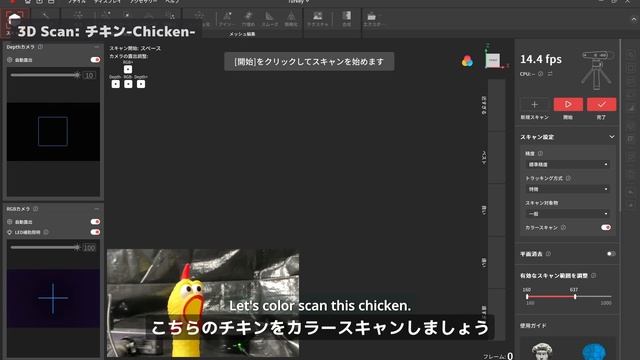Click the RGB exposure value field 100
Image resolution: width=640 pixels, height=360 pixels.
pos(89,248)
